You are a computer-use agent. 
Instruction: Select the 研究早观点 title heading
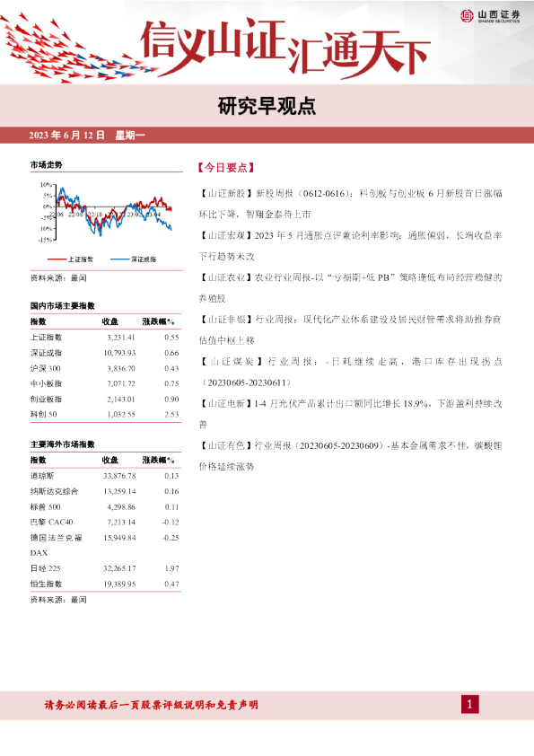[x=267, y=106]
